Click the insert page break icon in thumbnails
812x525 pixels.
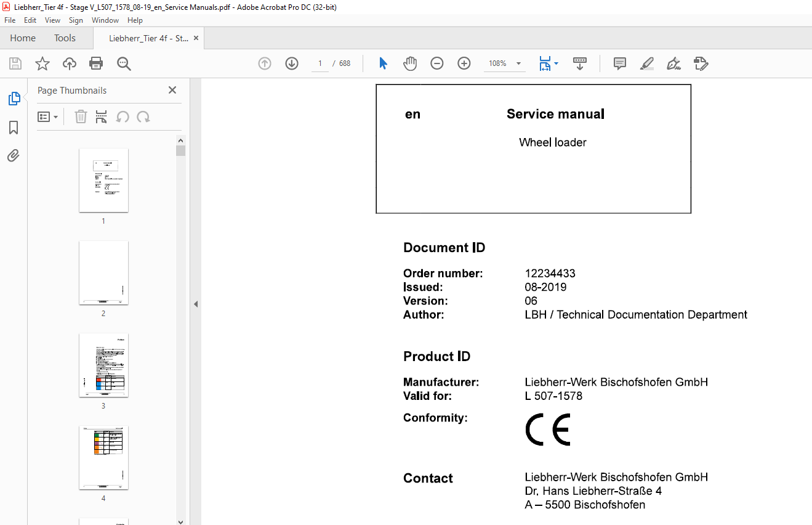pos(102,116)
